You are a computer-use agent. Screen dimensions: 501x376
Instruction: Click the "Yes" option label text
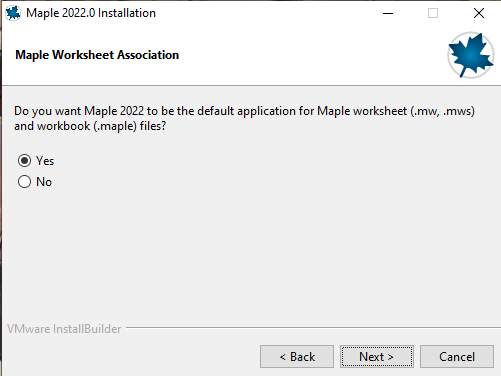(45, 161)
